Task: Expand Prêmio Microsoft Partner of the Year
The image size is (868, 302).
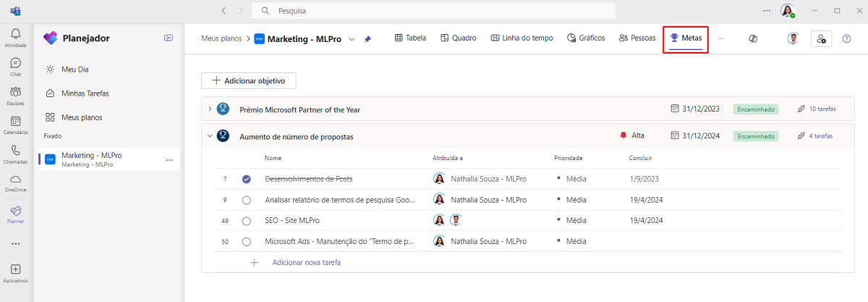Action: pyautogui.click(x=210, y=109)
